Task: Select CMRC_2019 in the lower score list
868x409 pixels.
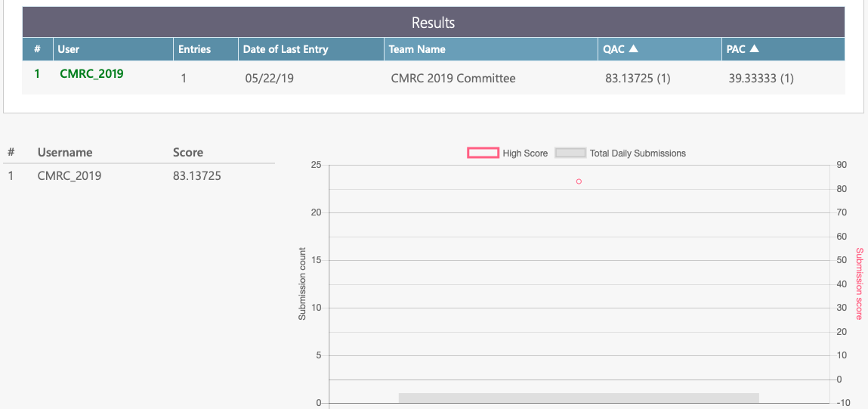Action: click(x=70, y=176)
